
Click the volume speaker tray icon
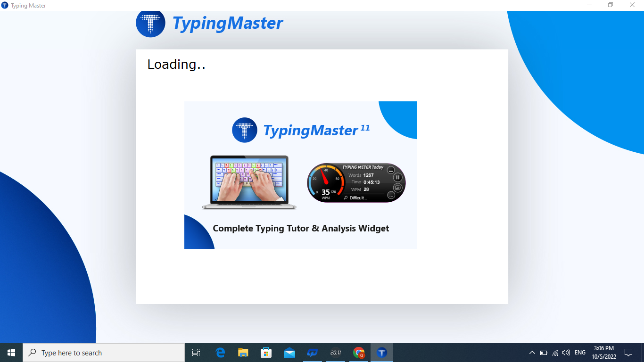[566, 353]
